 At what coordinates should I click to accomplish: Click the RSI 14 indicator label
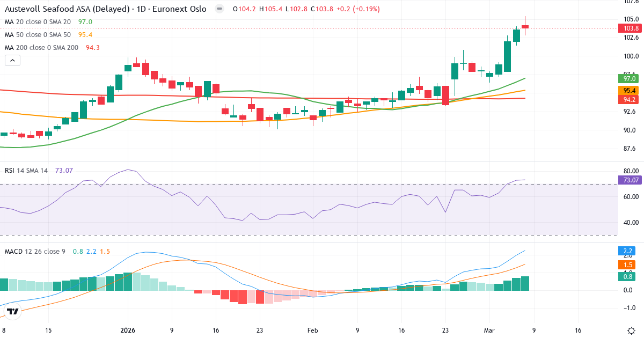26,171
